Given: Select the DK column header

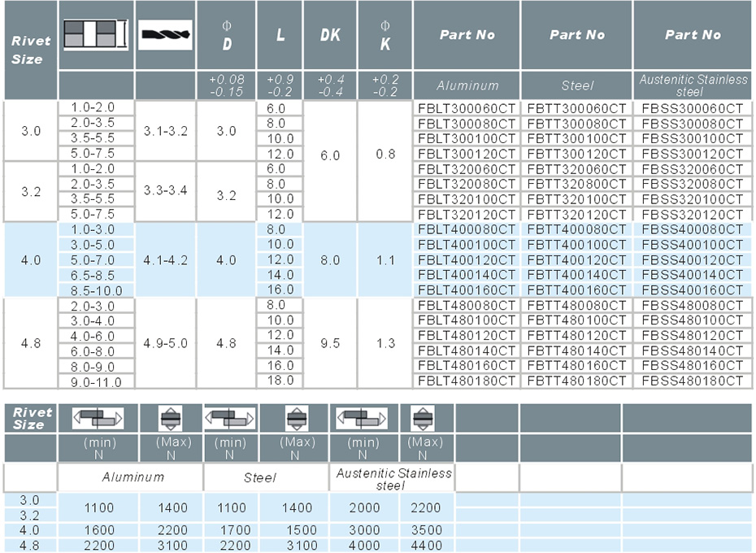Looking at the screenshot, I should (329, 36).
